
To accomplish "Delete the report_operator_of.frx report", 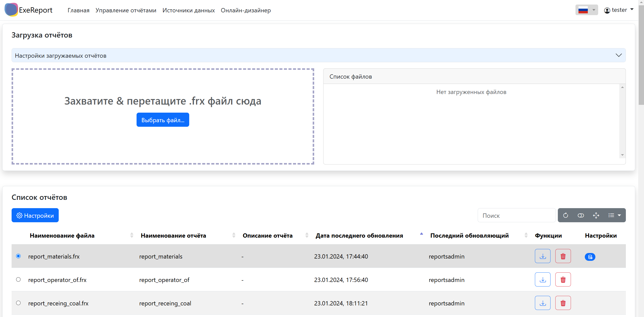I will click(x=563, y=279).
